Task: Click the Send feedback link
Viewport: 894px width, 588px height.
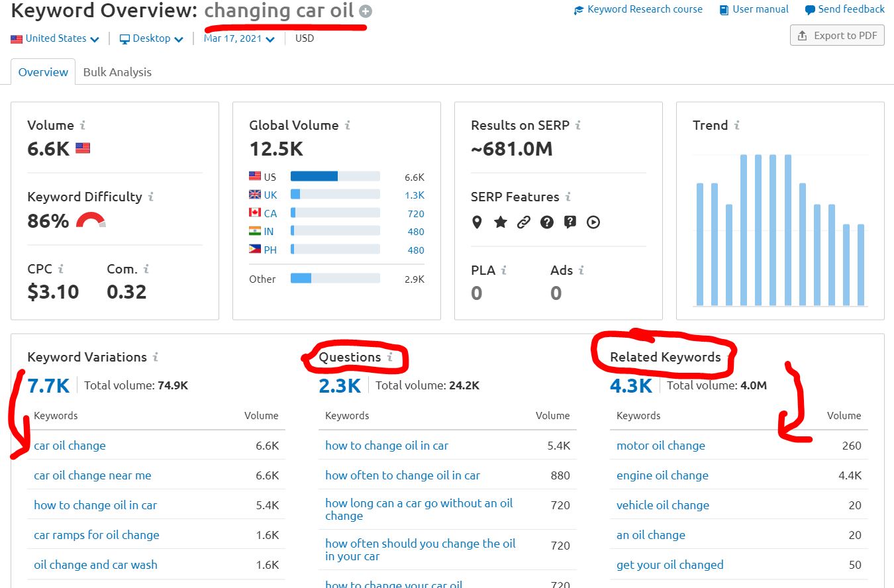Action: (852, 9)
